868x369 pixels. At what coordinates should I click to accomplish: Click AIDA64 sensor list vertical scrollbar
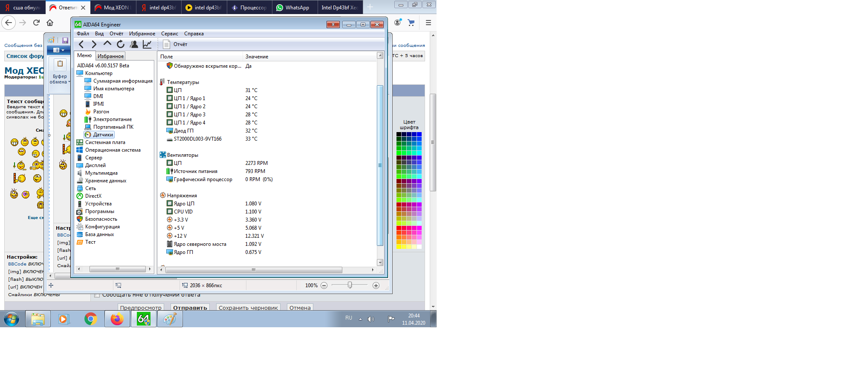[x=380, y=165]
